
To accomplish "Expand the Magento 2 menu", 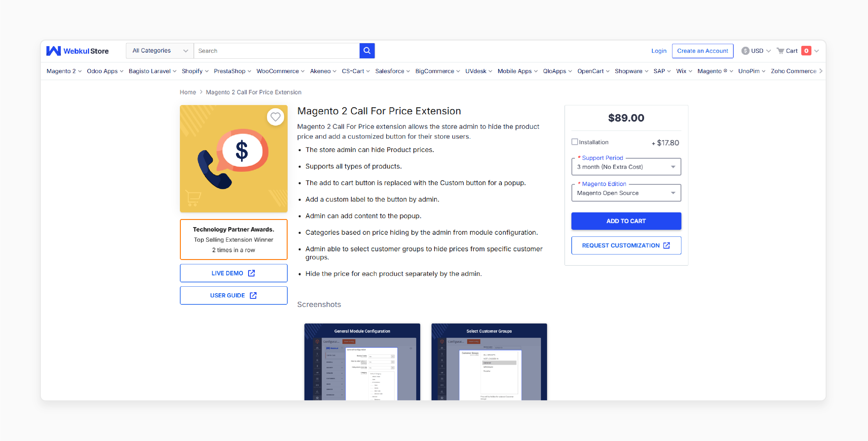I will click(64, 71).
